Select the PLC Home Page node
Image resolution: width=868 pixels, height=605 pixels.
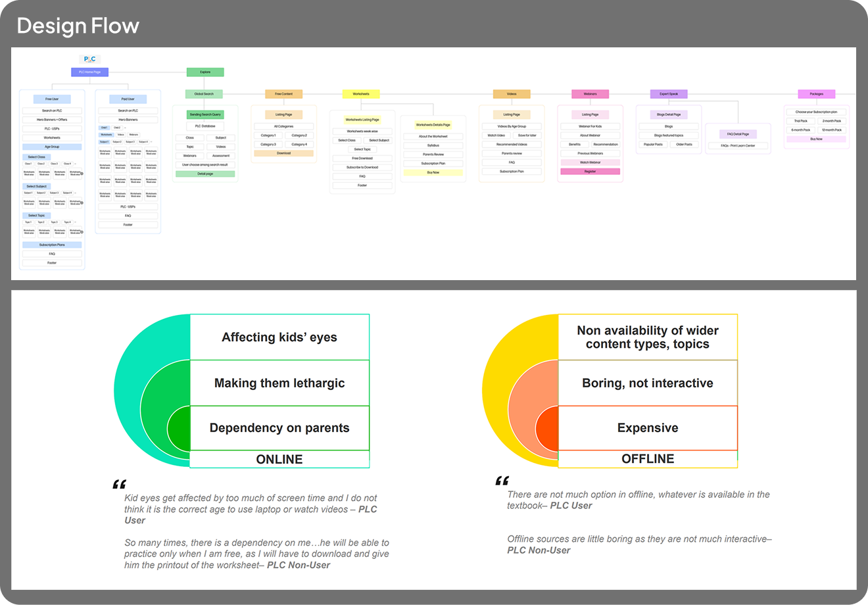click(89, 72)
